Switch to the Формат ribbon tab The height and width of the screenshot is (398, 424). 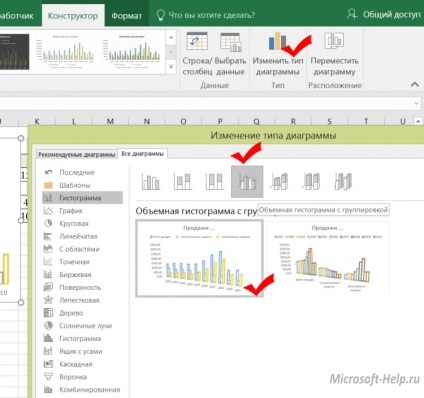[x=126, y=16]
